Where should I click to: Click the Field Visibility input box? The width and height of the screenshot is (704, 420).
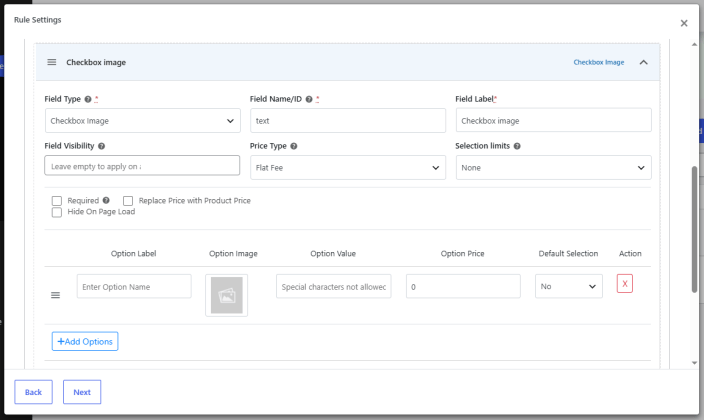pos(142,165)
